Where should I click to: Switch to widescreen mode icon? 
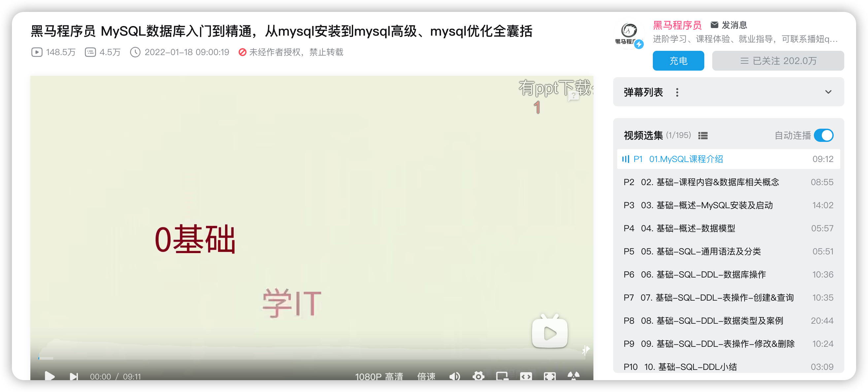[526, 376]
